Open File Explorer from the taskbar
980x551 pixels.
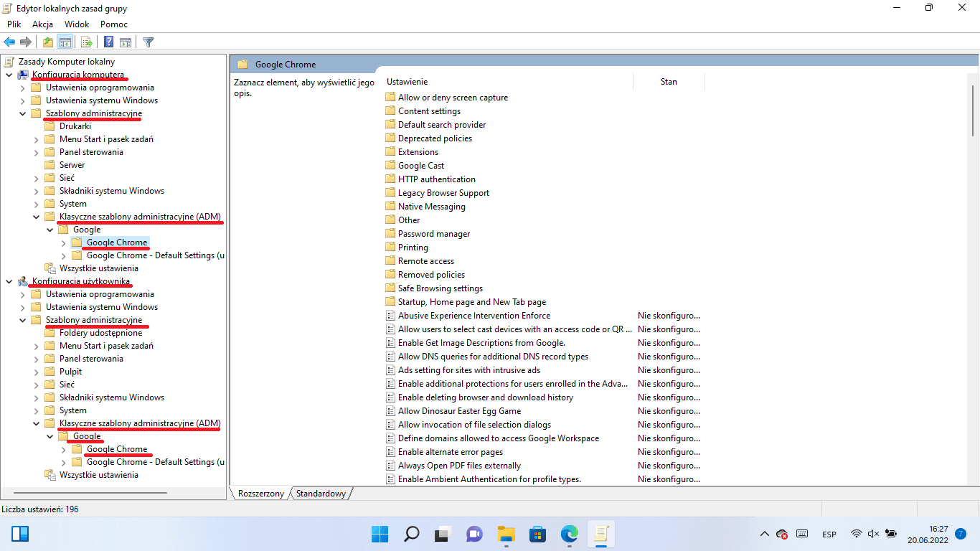coord(507,534)
